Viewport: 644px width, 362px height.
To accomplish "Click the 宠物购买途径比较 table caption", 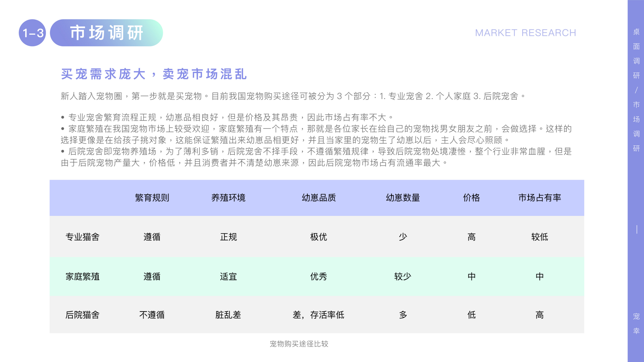I will (299, 344).
